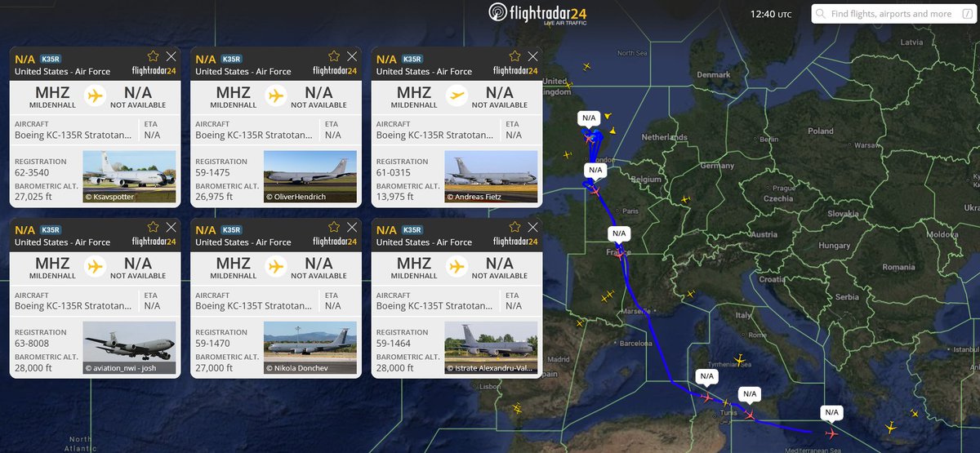
Task: Click the magnifier icon in the search box
Action: tap(822, 14)
